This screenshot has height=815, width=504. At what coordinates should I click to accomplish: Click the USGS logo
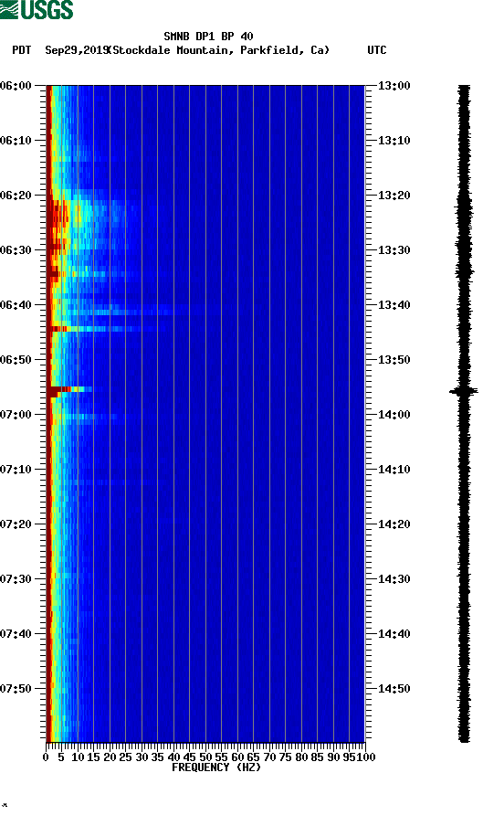coord(37,9)
